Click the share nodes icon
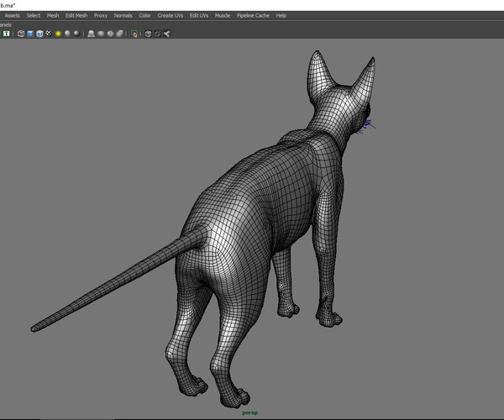The image size is (504, 420). click(167, 34)
